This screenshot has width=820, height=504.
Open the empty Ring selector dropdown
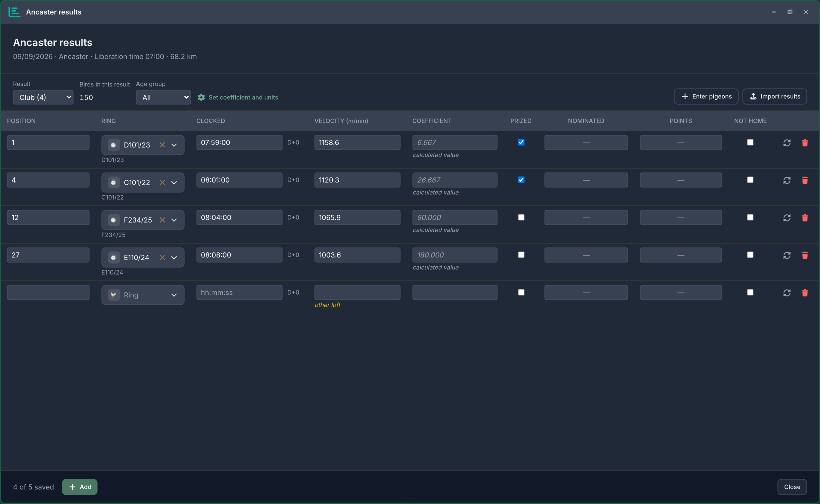pyautogui.click(x=143, y=295)
